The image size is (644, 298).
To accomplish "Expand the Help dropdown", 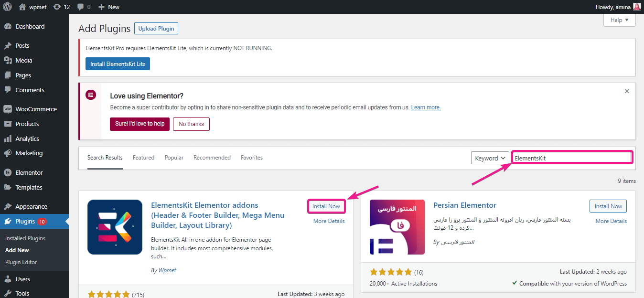I will click(x=620, y=20).
